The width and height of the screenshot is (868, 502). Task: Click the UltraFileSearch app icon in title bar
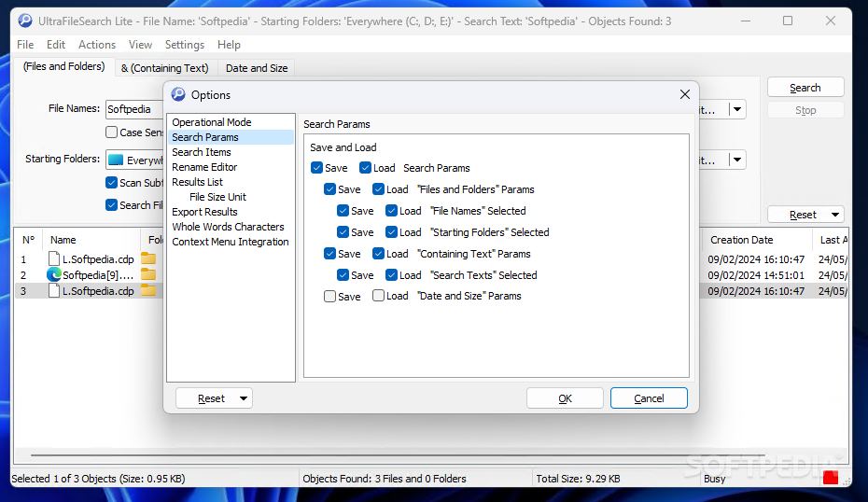(x=25, y=21)
